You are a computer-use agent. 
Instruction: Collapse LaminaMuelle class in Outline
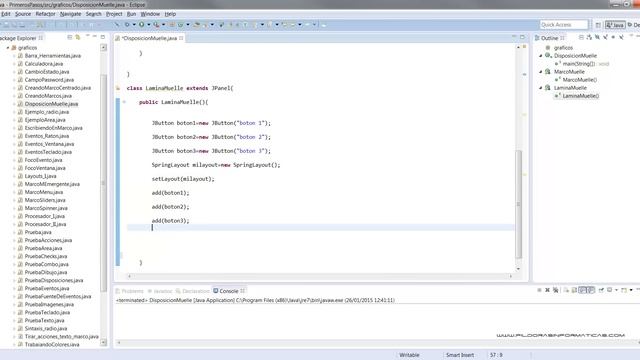point(541,88)
